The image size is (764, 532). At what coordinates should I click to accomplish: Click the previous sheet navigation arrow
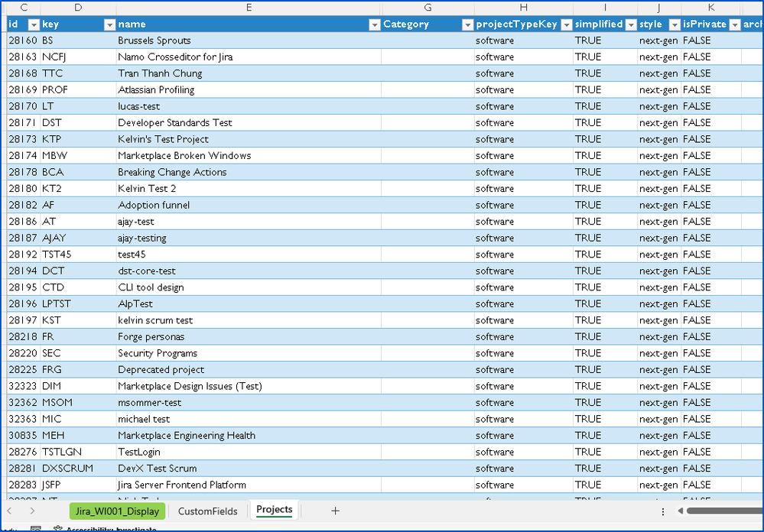(x=9, y=511)
